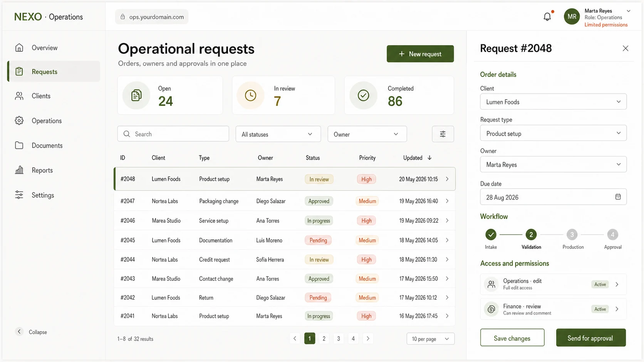Go to previous results page arrow
The image size is (644, 362).
295,339
